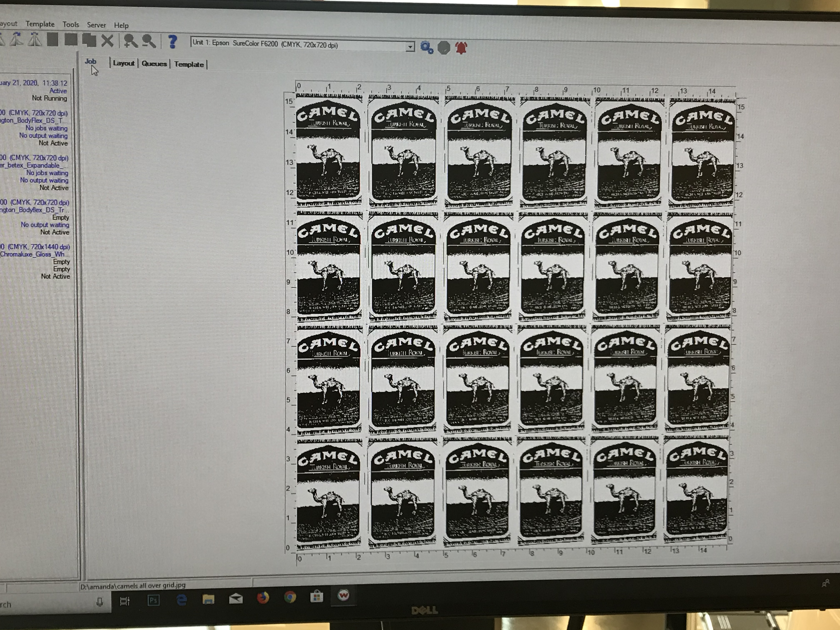Screen dimensions: 840x630
Task: Click the gray stop octagon icon
Action: click(444, 48)
